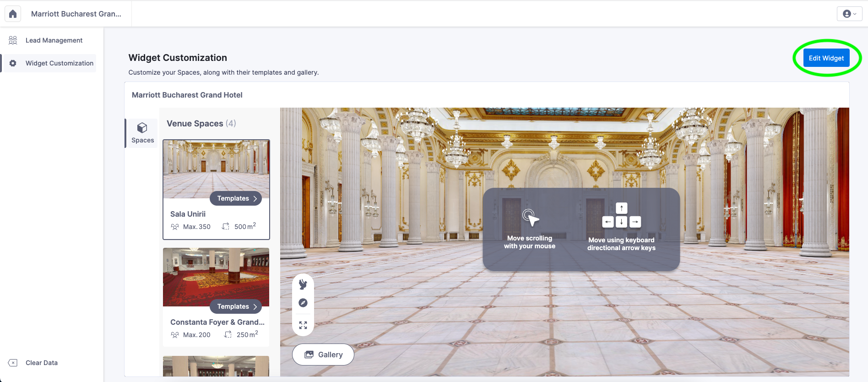Screen dimensions: 868x382
Task: Toggle fullscreen in the 3D viewer
Action: 303,325
